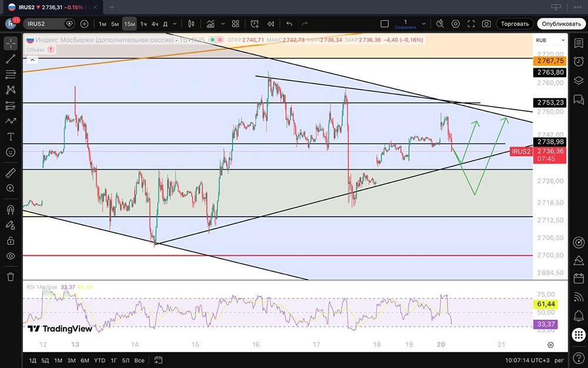Open notifications bell in right sidebar
The width and height of the screenshot is (588, 368).
[579, 316]
